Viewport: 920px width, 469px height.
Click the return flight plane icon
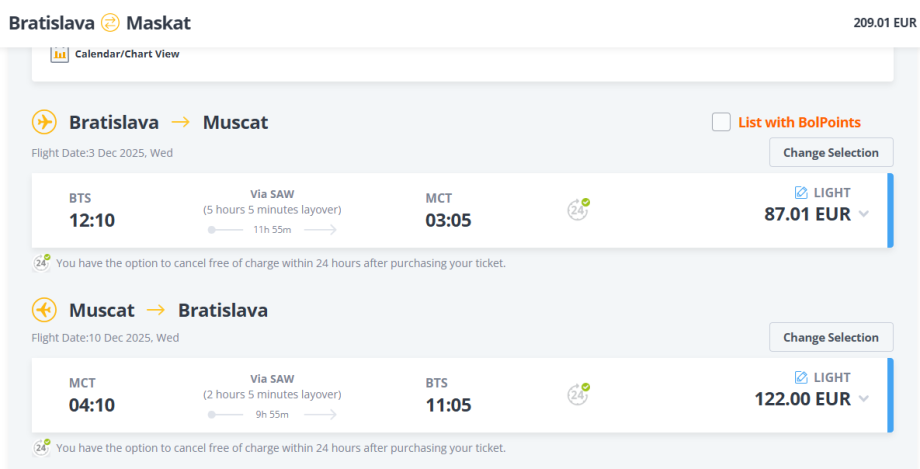44,310
